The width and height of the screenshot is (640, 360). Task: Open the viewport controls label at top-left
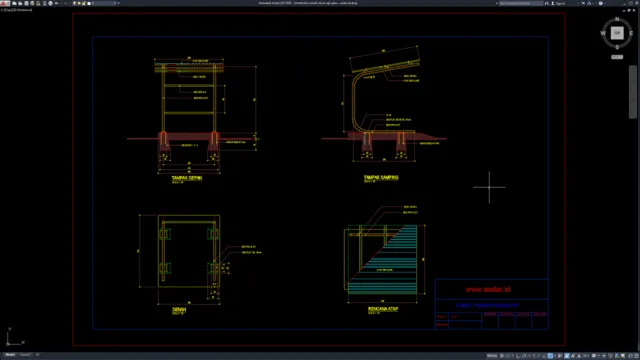click(16, 10)
